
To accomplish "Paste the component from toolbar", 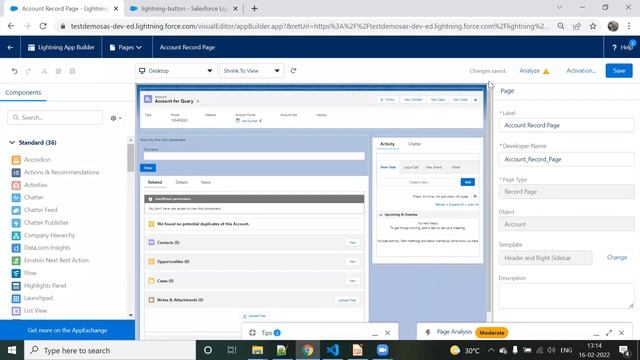I will [x=73, y=71].
